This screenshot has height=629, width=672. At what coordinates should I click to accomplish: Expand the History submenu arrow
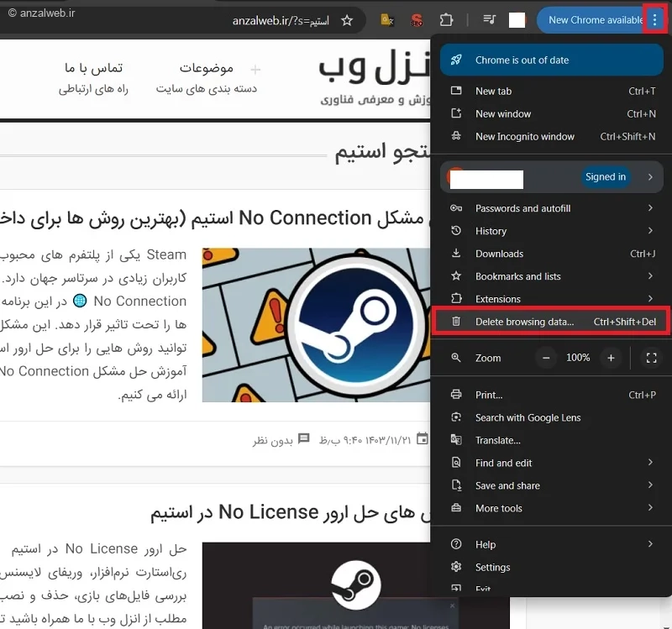(x=650, y=230)
